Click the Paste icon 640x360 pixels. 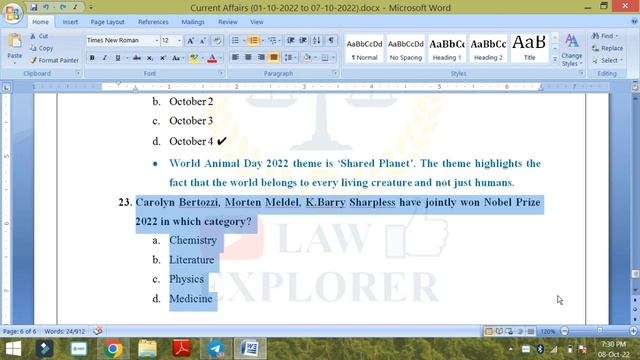15,41
